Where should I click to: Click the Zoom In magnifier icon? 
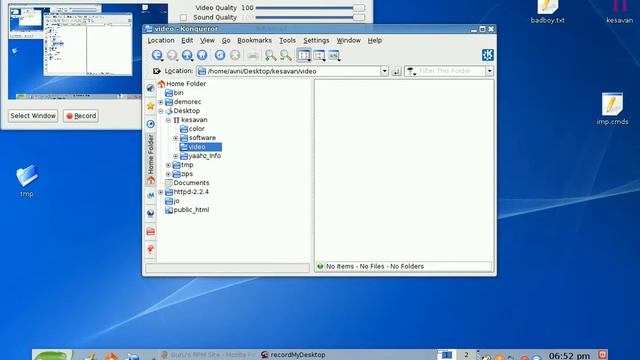click(270, 55)
